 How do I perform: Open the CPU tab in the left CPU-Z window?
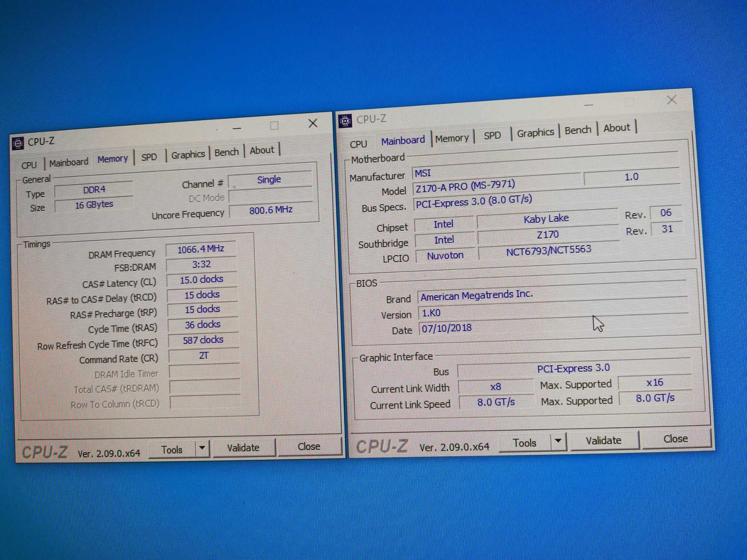[29, 165]
